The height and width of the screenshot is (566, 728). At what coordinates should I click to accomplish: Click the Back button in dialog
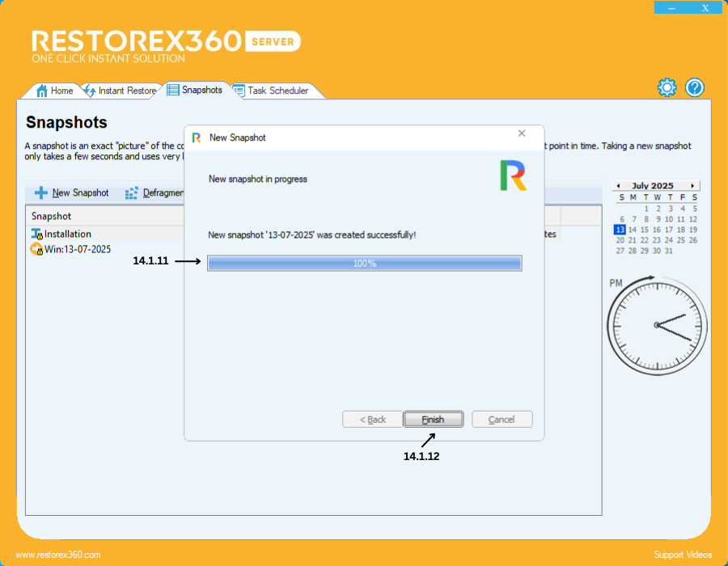pos(372,420)
